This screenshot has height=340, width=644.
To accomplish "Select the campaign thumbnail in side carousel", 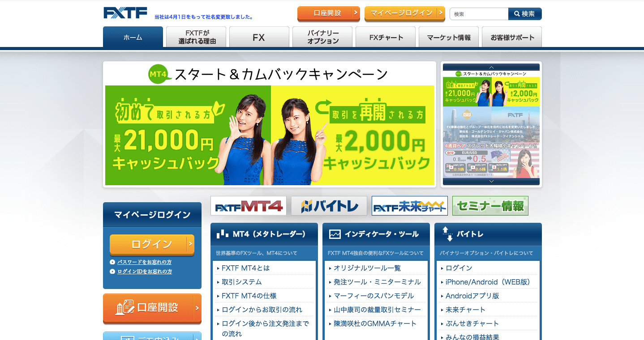I will (491, 88).
